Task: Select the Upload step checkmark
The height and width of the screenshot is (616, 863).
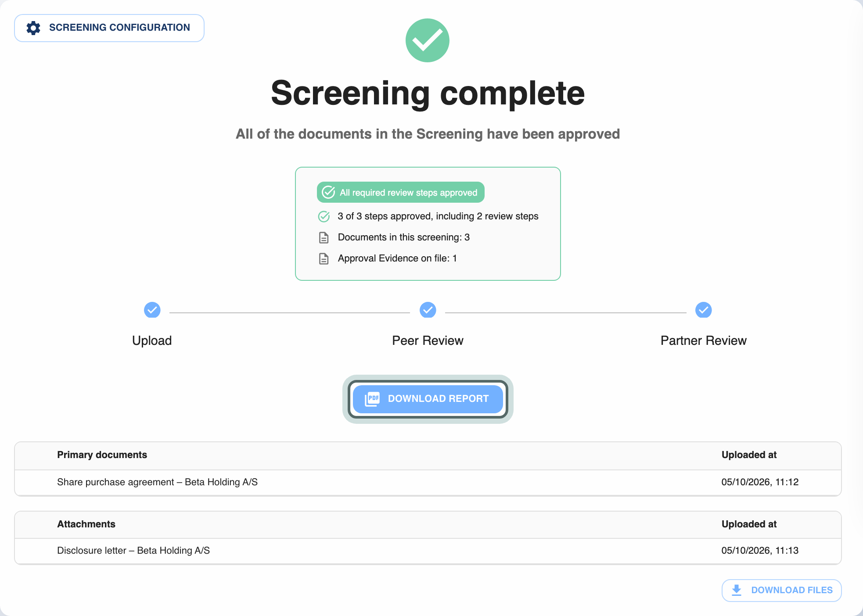Action: tap(152, 310)
